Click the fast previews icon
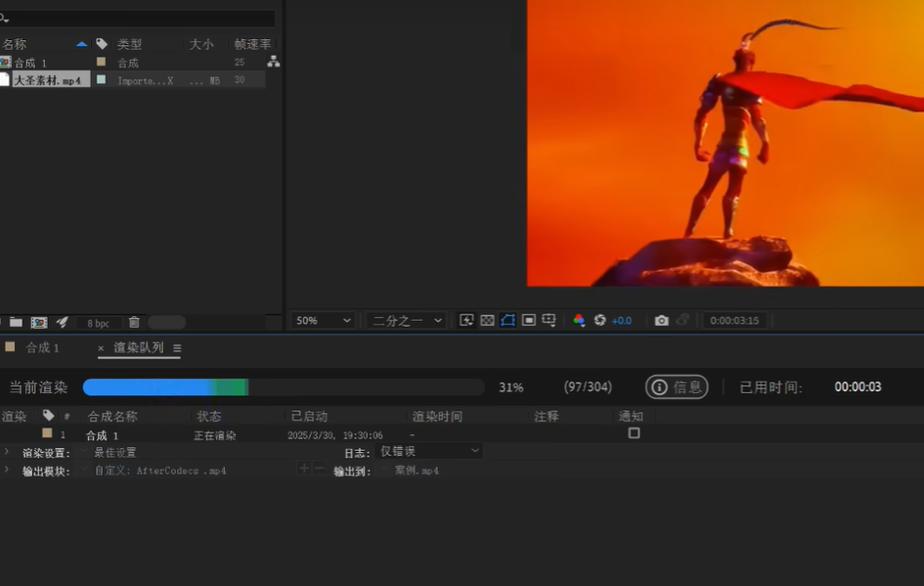Screen dimensions: 924x586 [x=466, y=320]
